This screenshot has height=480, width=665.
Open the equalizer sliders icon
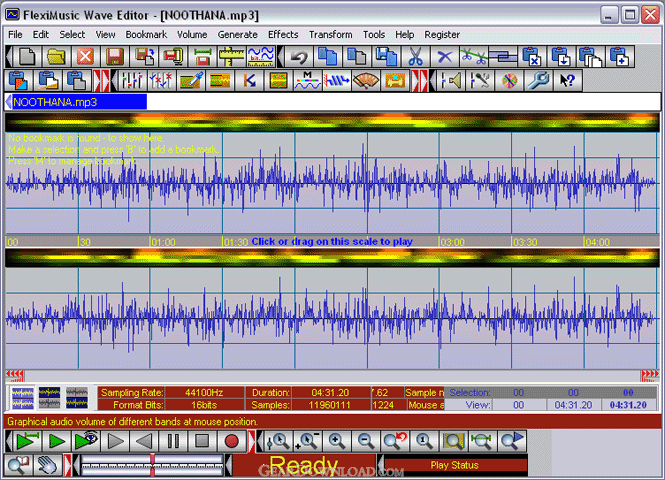tap(132, 81)
